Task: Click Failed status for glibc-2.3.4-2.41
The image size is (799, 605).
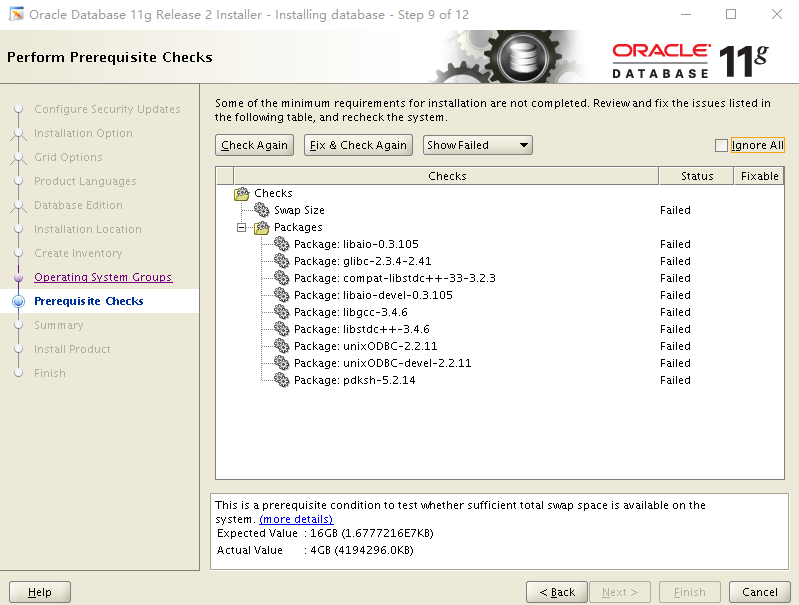Action: coord(675,261)
